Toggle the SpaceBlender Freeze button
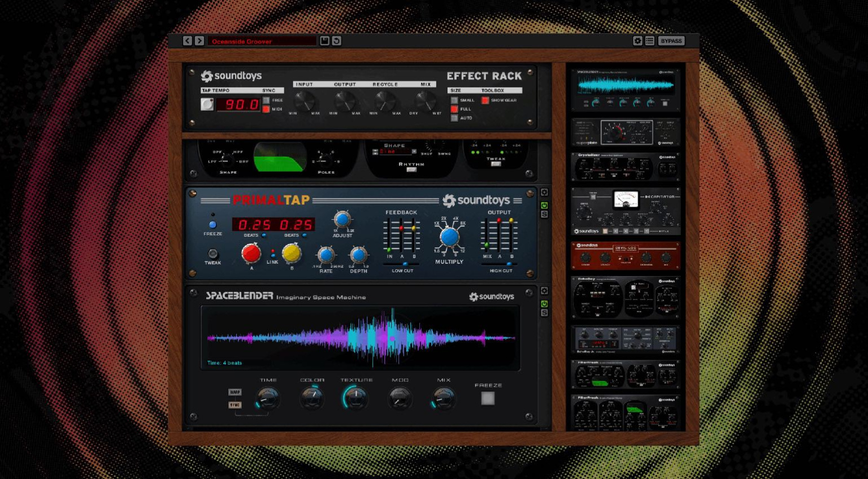This screenshot has height=479, width=868. [x=488, y=398]
